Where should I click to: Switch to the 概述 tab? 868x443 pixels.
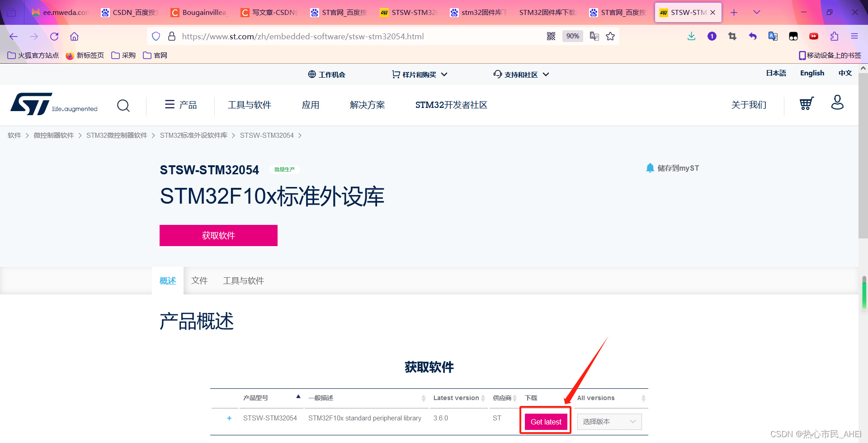coord(168,281)
